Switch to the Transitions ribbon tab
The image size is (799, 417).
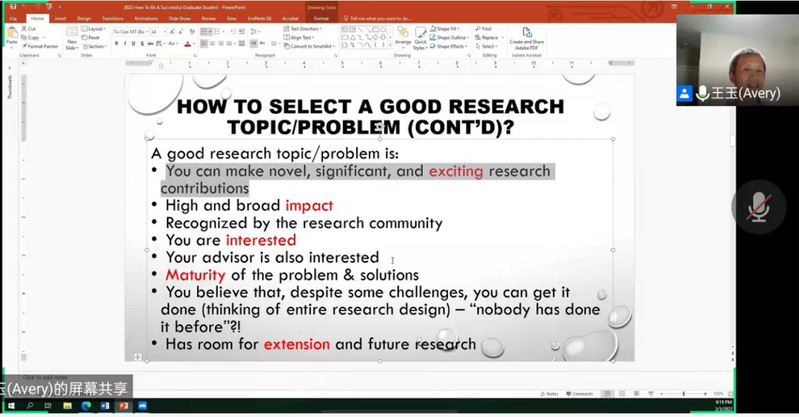coord(113,18)
